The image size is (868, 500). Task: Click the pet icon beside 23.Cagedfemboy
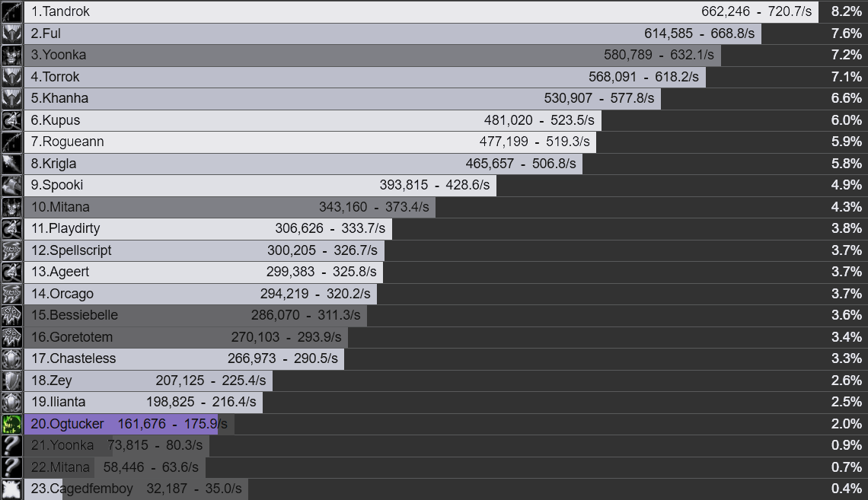tap(11, 489)
